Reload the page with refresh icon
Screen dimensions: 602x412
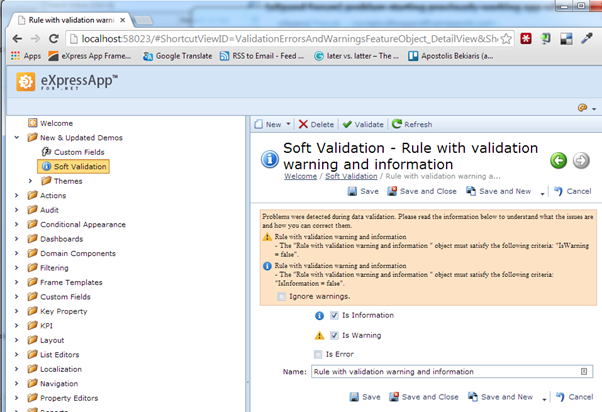pyautogui.click(x=54, y=38)
